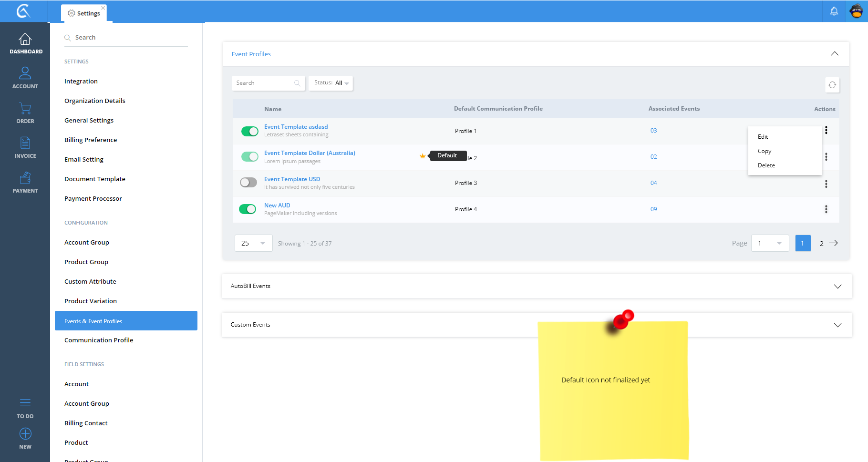This screenshot has width=868, height=462.
Task: Open actions menu for New AUD row
Action: click(x=826, y=209)
